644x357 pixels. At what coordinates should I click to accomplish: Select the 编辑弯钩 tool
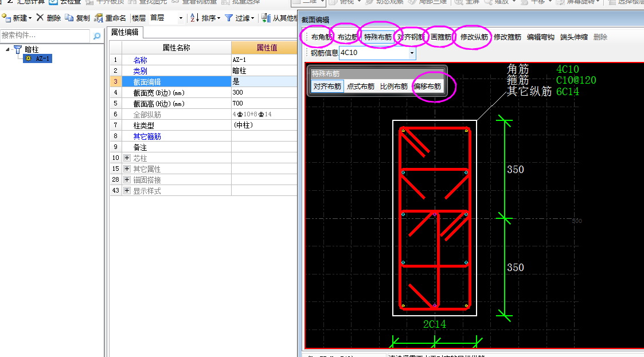pyautogui.click(x=541, y=37)
